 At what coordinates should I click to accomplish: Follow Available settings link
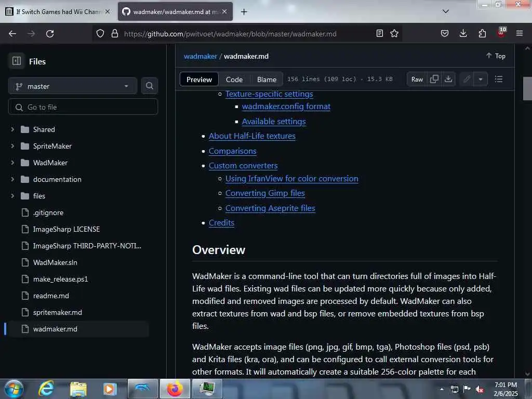[x=274, y=122]
